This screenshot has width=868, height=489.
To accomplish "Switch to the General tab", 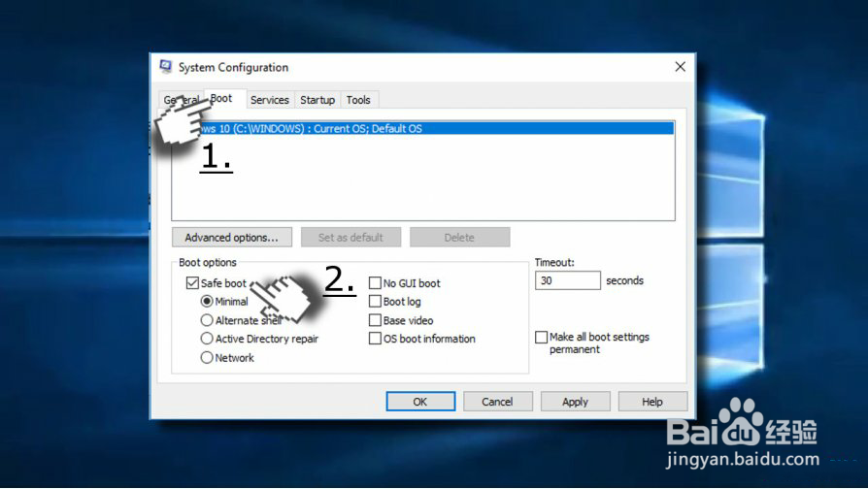I will pyautogui.click(x=181, y=100).
